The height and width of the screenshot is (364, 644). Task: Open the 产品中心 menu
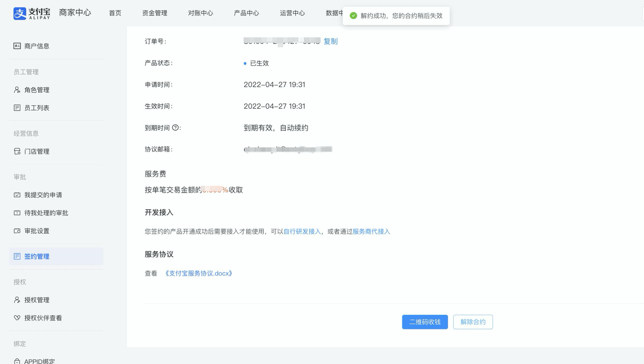click(x=246, y=13)
